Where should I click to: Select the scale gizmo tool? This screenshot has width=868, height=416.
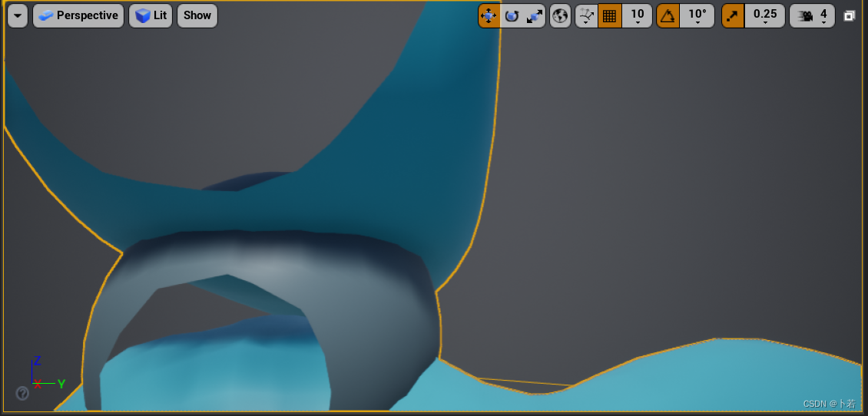tap(534, 16)
